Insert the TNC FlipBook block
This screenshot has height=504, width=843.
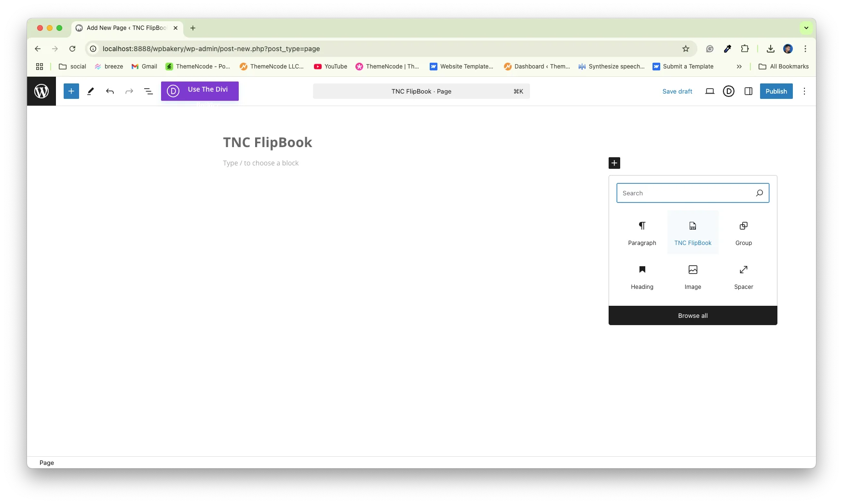pyautogui.click(x=693, y=233)
